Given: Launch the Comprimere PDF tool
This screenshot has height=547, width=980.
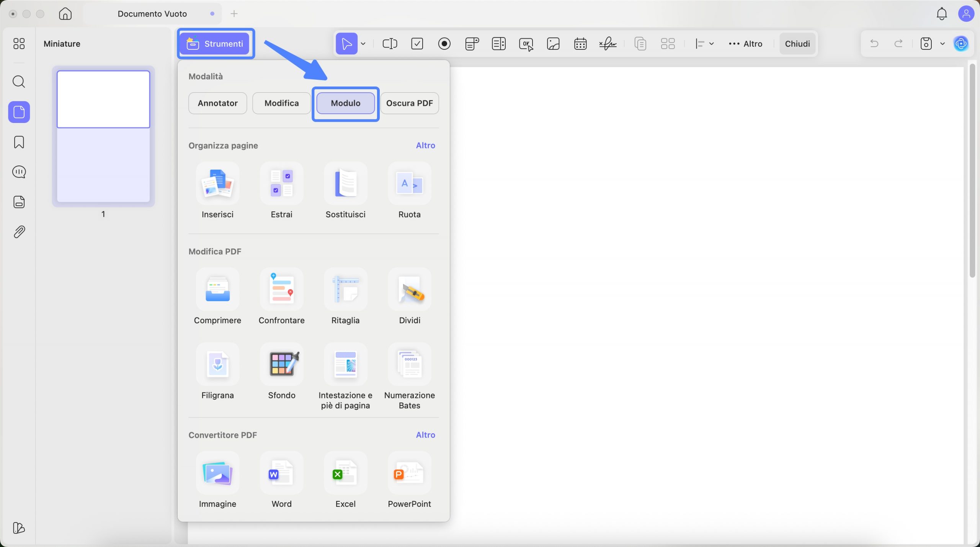Looking at the screenshot, I should (217, 296).
